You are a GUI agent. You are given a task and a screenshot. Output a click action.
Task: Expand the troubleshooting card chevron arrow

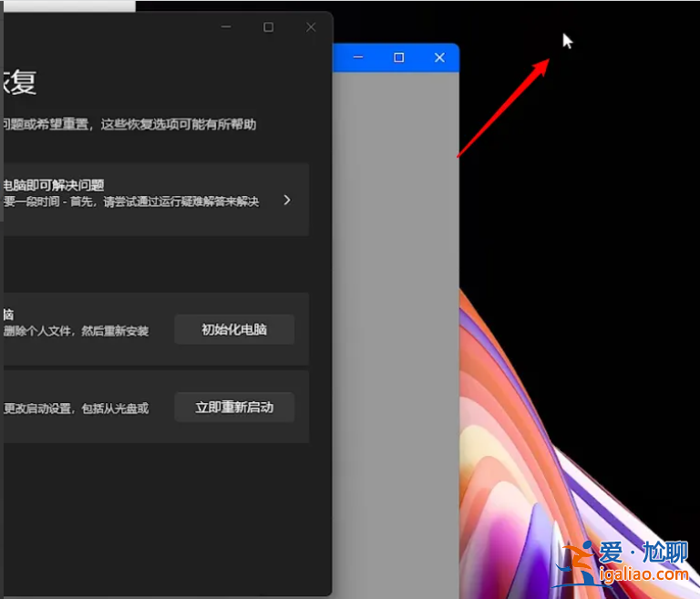287,200
